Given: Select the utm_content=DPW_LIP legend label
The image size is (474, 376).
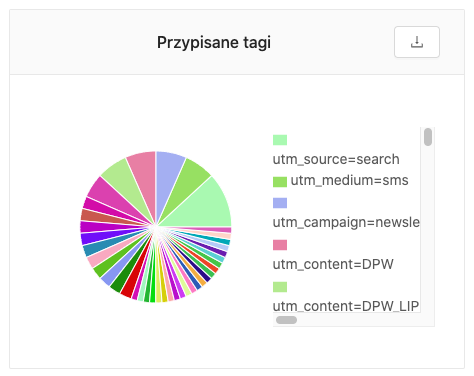Looking at the screenshot, I should (346, 306).
